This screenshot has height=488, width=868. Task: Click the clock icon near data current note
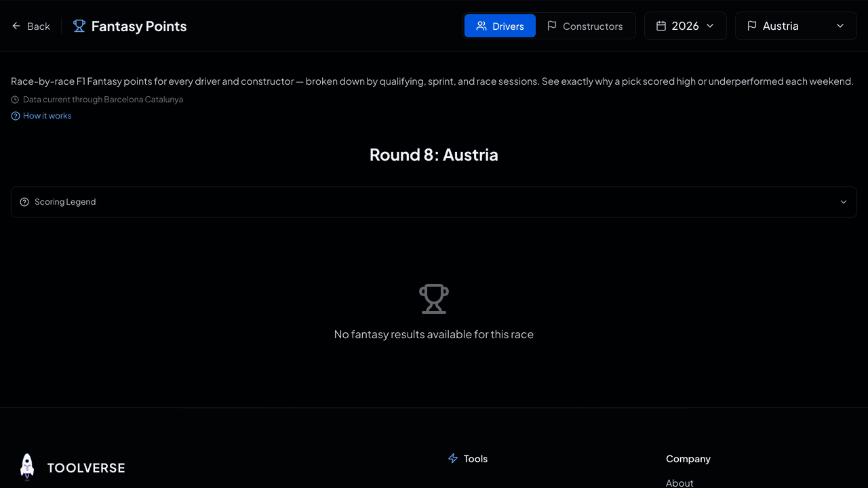coord(15,100)
